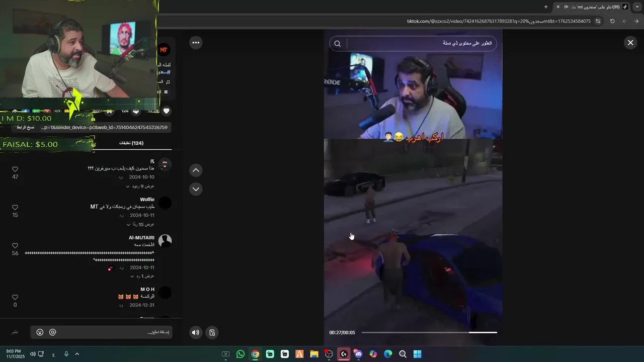Like M O H's comment
The width and height of the screenshot is (644, 362).
15,298
